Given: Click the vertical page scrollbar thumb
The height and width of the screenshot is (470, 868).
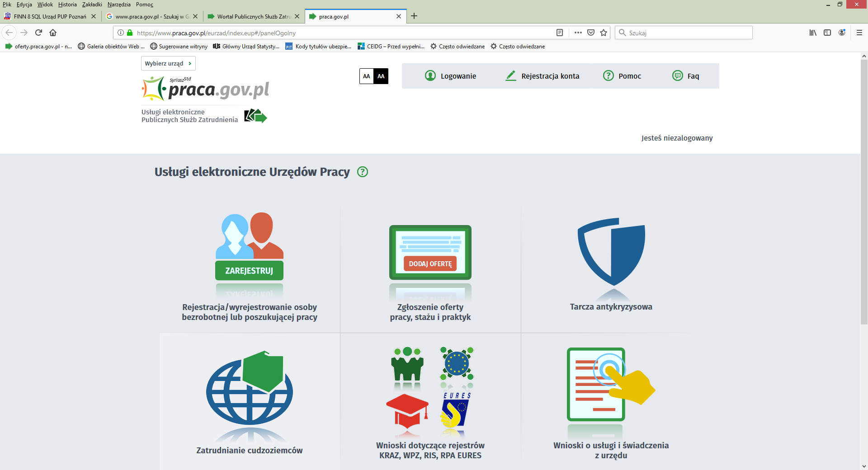Looking at the screenshot, I should tap(864, 192).
